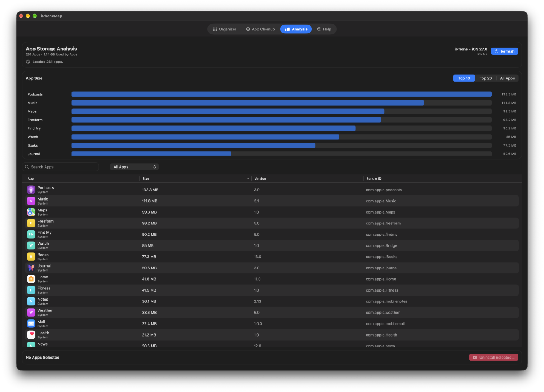Click the Watch app icon in the table
The image size is (544, 392).
(x=31, y=245)
